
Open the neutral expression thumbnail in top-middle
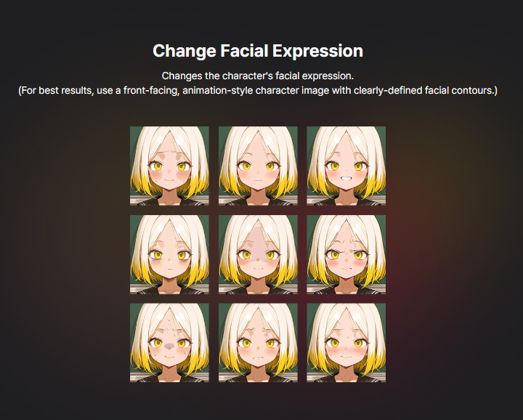coord(258,166)
